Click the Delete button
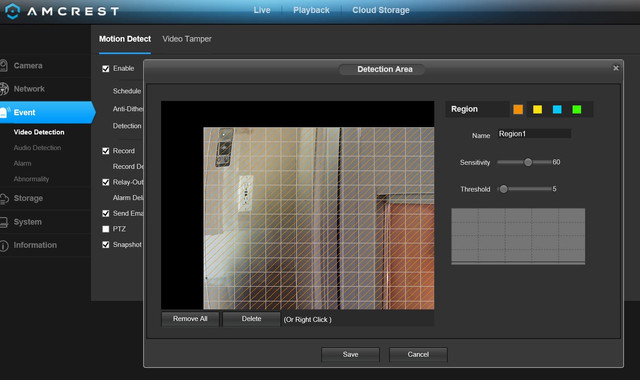Screen dimensions: 640x380 [251, 319]
